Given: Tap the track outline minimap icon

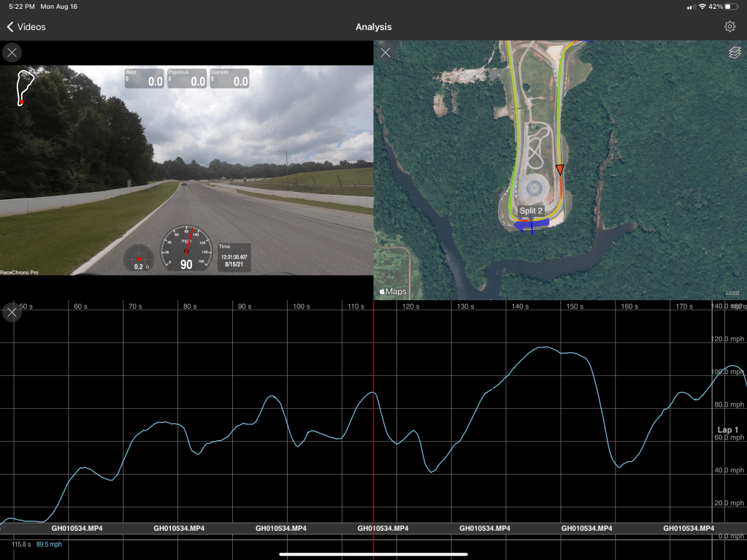Looking at the screenshot, I should (26, 88).
